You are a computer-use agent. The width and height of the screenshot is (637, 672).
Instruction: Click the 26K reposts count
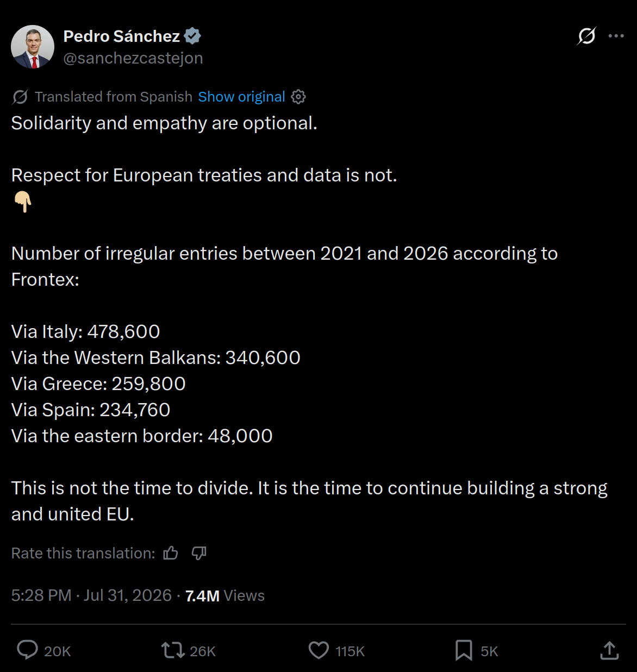[x=203, y=651]
